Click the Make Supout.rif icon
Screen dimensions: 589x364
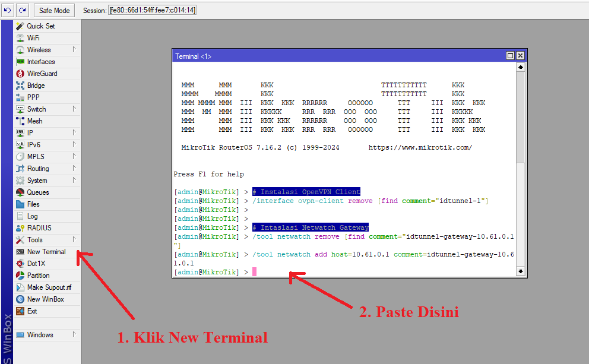20,287
